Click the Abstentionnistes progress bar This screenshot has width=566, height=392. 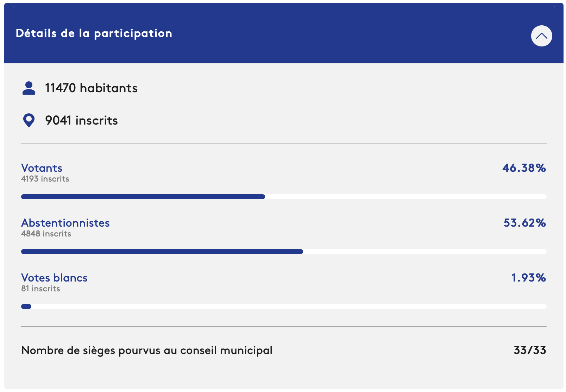[x=284, y=252]
